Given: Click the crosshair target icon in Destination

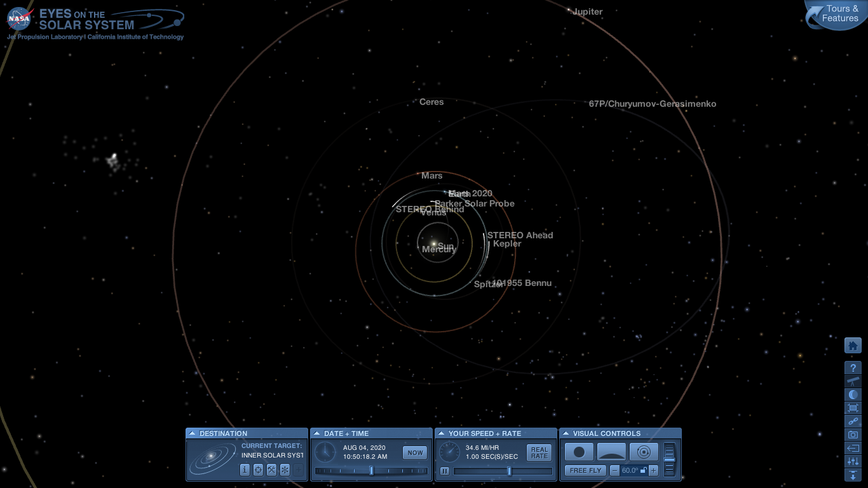Looking at the screenshot, I should point(258,470).
